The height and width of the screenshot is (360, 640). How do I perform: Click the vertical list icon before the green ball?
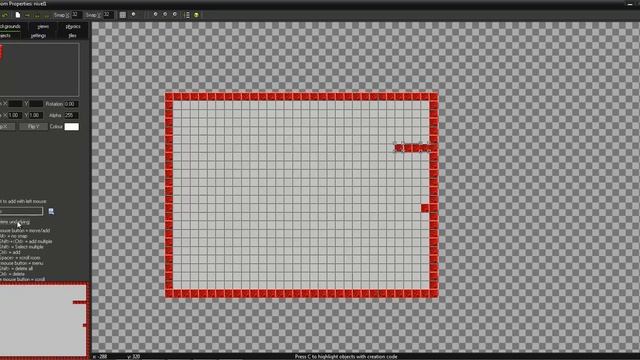click(x=187, y=15)
